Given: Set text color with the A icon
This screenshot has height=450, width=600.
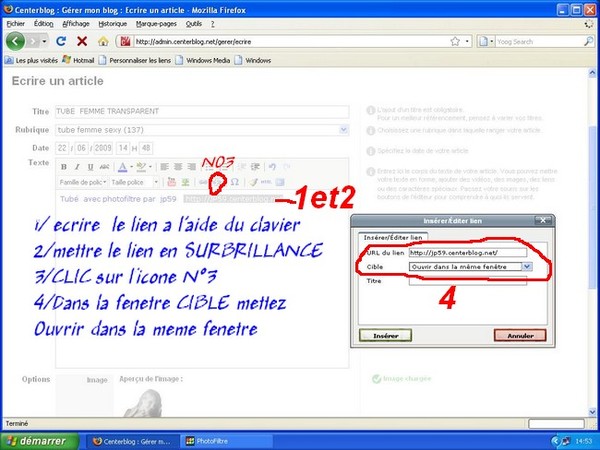Looking at the screenshot, I should click(122, 167).
